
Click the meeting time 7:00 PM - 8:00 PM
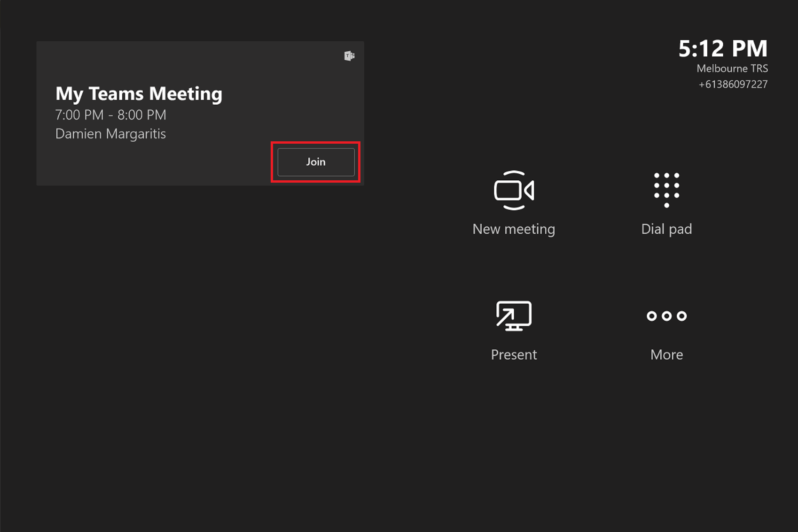pyautogui.click(x=110, y=115)
